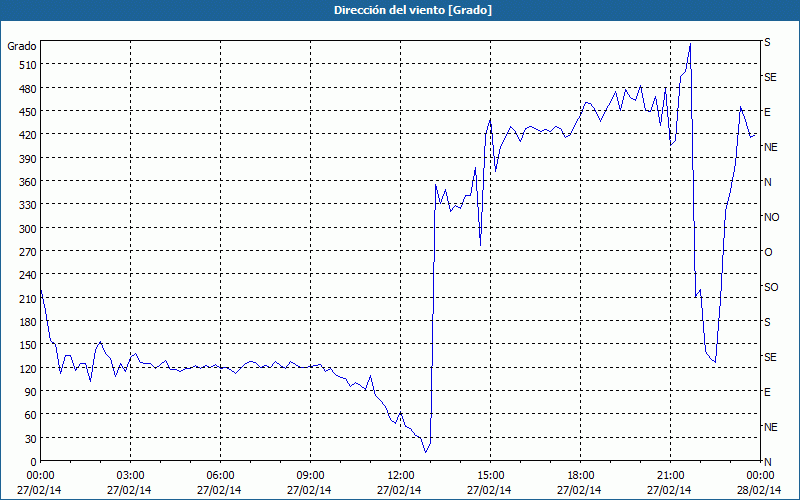Click the 15:00 time label on the x-axis

pyautogui.click(x=489, y=476)
